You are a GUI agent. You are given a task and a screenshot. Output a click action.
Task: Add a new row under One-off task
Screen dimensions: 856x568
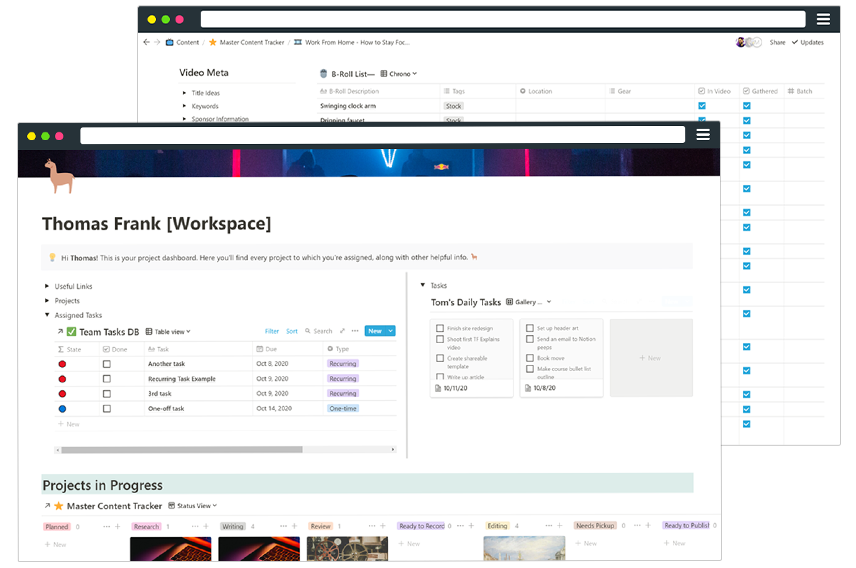69,424
